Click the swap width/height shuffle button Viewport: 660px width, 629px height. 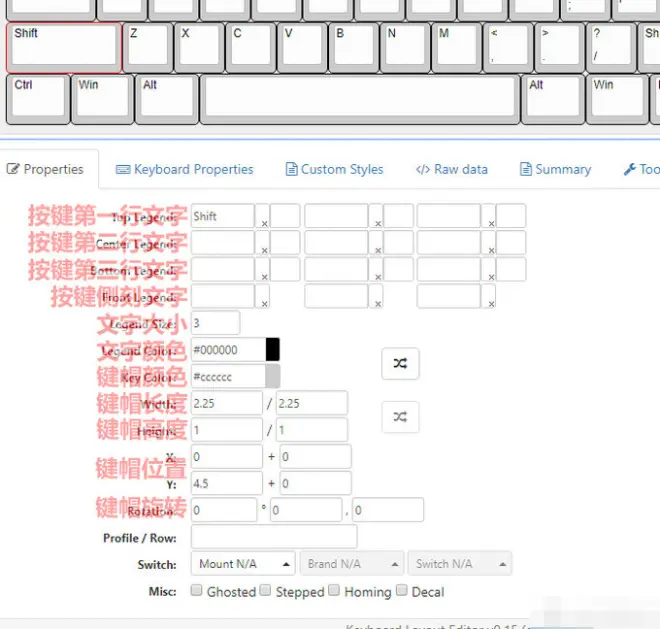[x=400, y=417]
